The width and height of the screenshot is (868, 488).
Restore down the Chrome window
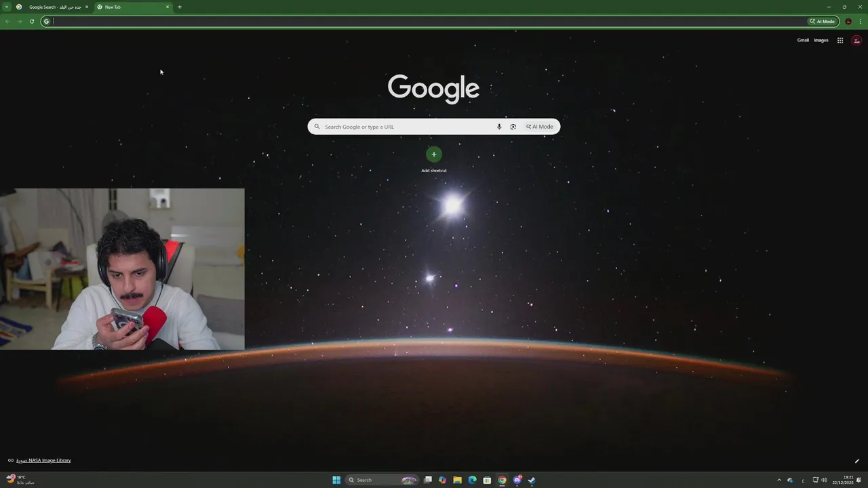point(844,7)
